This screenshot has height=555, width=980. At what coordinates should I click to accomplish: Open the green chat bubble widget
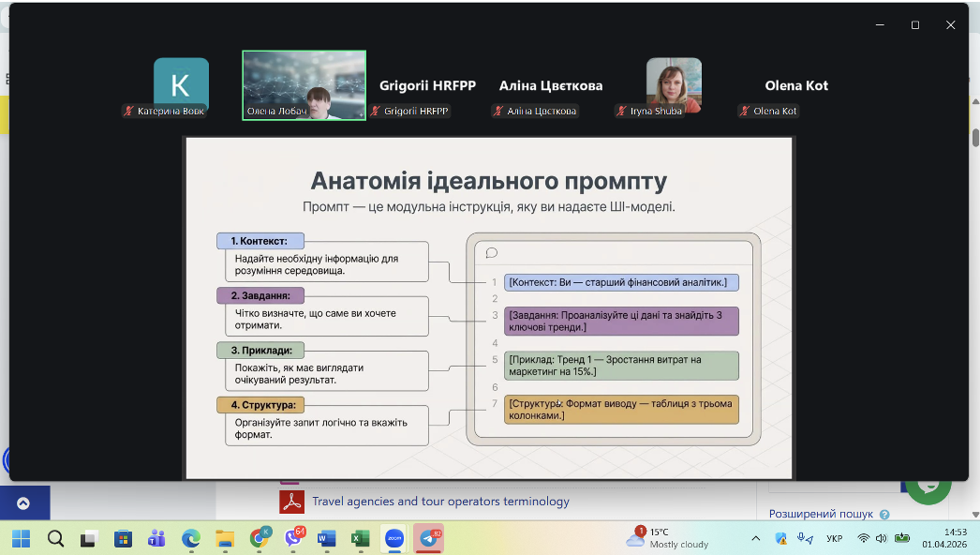(x=928, y=483)
